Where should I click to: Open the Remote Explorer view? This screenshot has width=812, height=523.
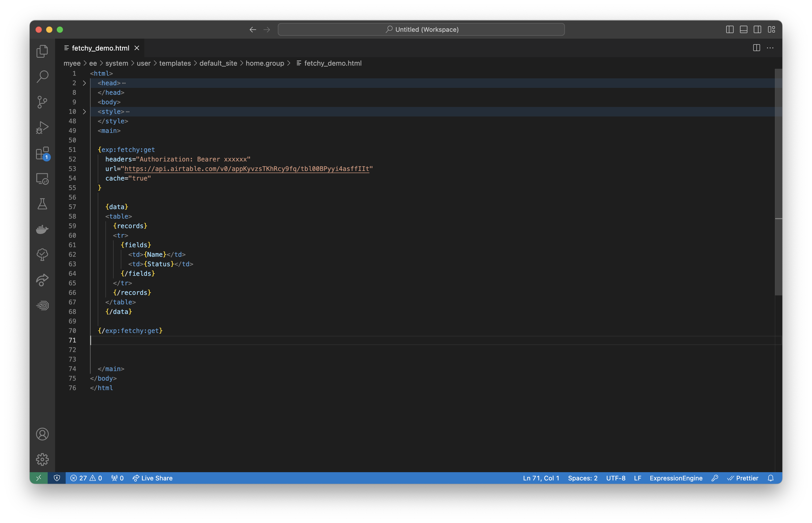click(42, 179)
